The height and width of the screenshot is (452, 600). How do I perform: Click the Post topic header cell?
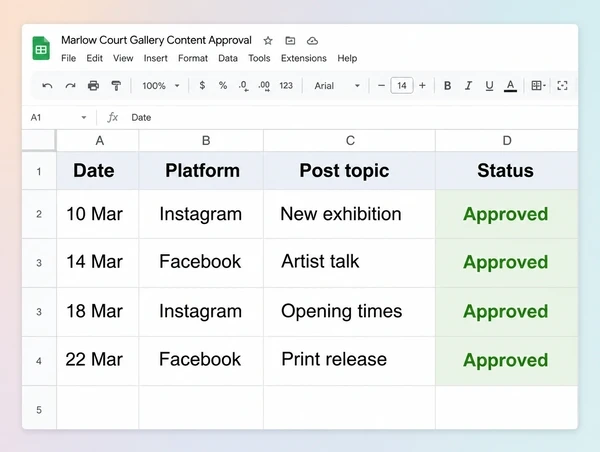(x=349, y=171)
